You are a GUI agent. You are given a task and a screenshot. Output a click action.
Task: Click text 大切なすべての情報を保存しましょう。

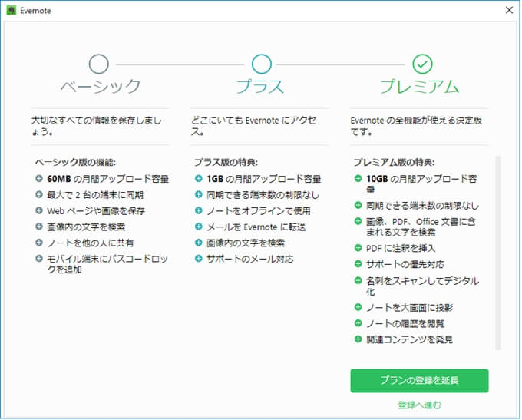pyautogui.click(x=97, y=126)
